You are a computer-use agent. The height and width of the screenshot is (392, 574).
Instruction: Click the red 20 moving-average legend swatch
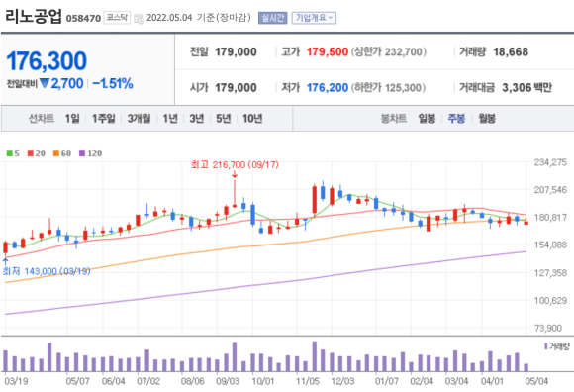pos(31,153)
